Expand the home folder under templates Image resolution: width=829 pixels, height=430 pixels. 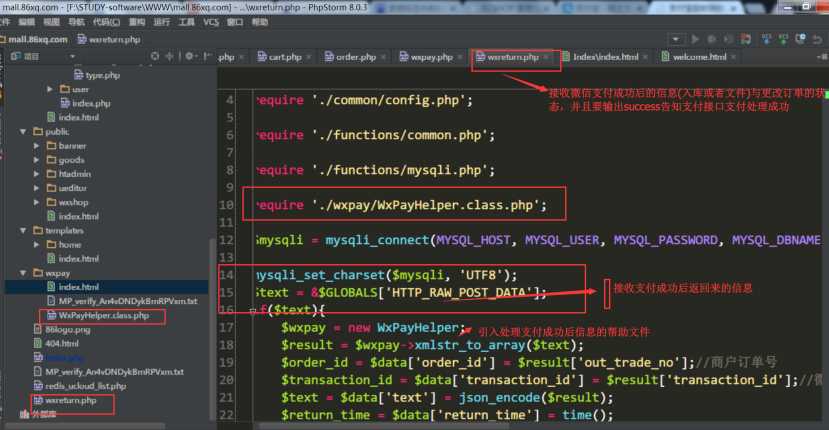coord(36,244)
